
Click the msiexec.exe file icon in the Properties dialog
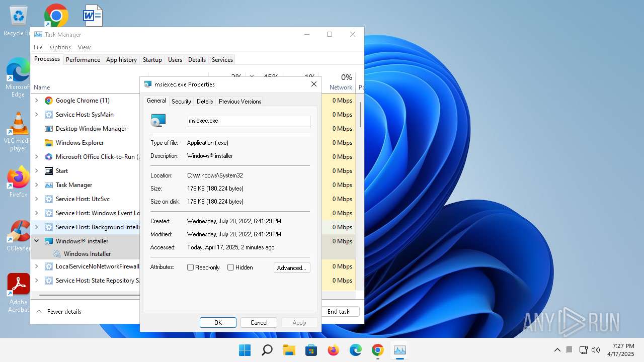point(158,121)
